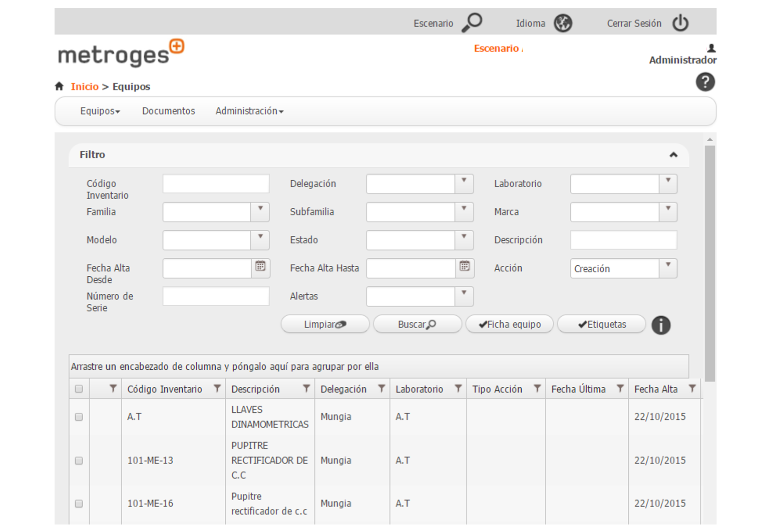
Task: Go to the Documentos menu item
Action: (x=168, y=111)
